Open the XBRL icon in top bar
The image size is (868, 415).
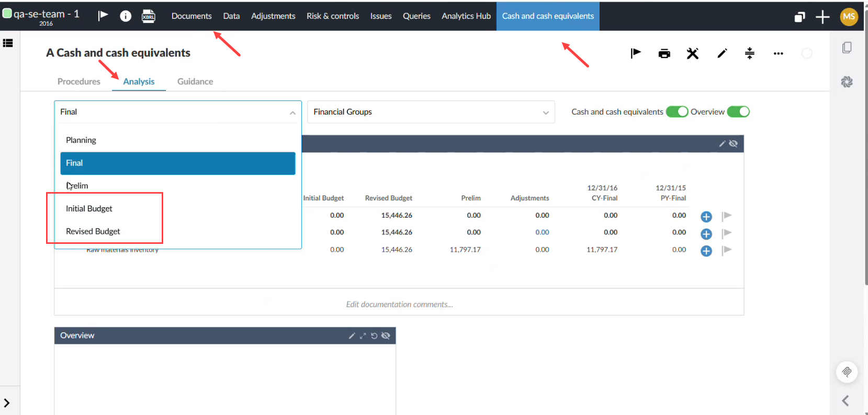[149, 16]
